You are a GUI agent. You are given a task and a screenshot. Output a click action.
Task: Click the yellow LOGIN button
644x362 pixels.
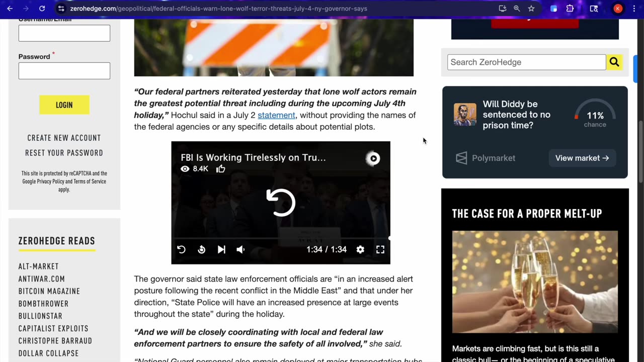(64, 105)
